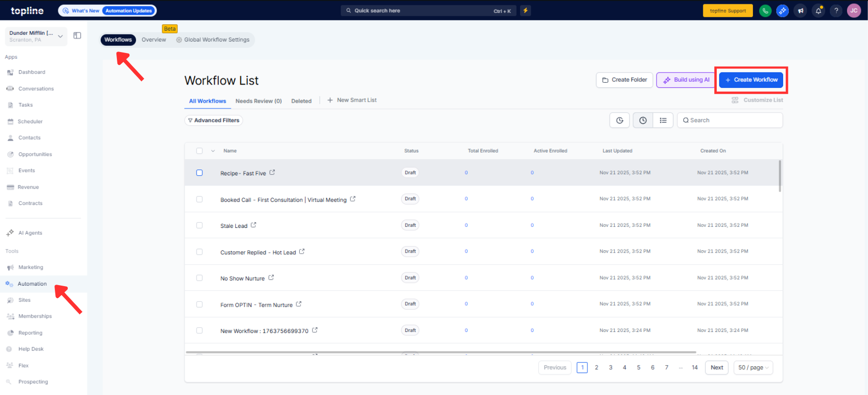868x395 pixels.
Task: Click the green phone dialer icon
Action: tap(765, 11)
